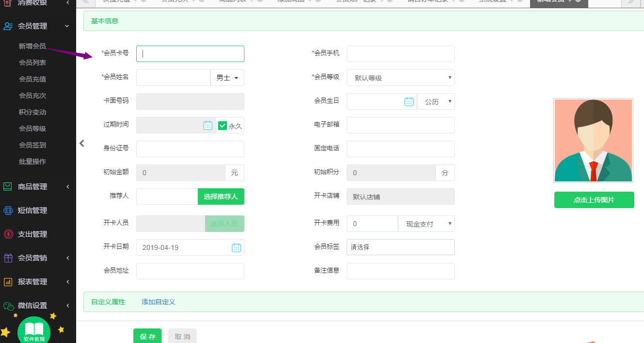Image resolution: width=644 pixels, height=343 pixels.
Task: Click the 选择推荐人 button
Action: [x=221, y=196]
